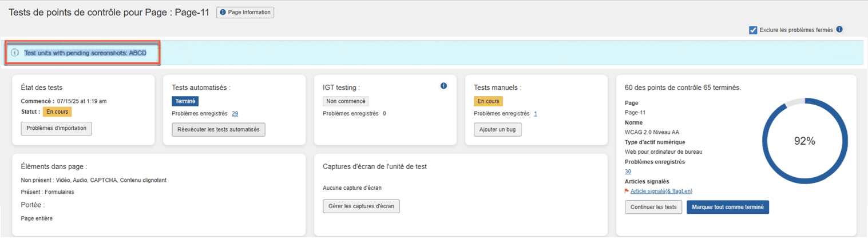The height and width of the screenshot is (239, 868).
Task: Click Réexécuter les tests automatisés
Action: (x=219, y=129)
